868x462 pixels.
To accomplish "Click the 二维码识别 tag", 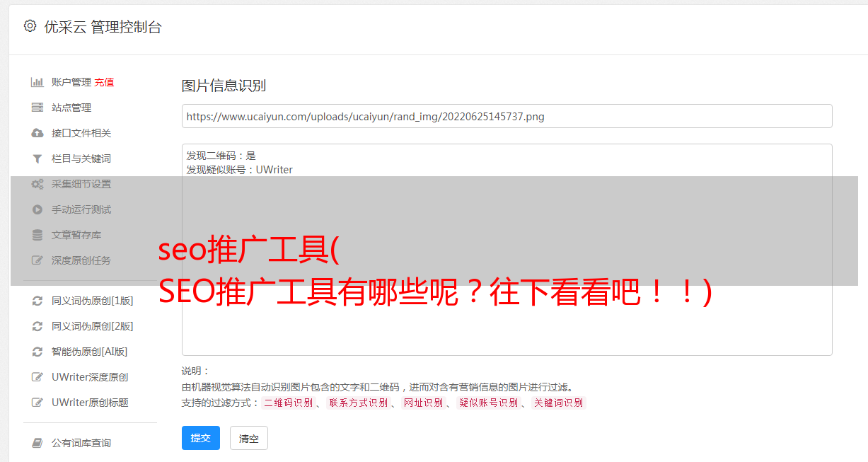I will (288, 403).
